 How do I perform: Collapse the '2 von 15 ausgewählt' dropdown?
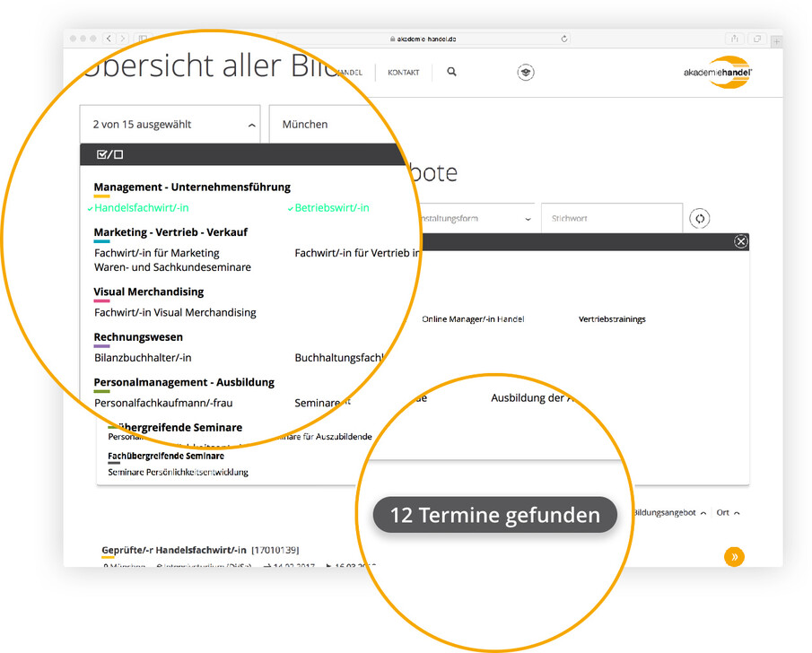click(251, 125)
